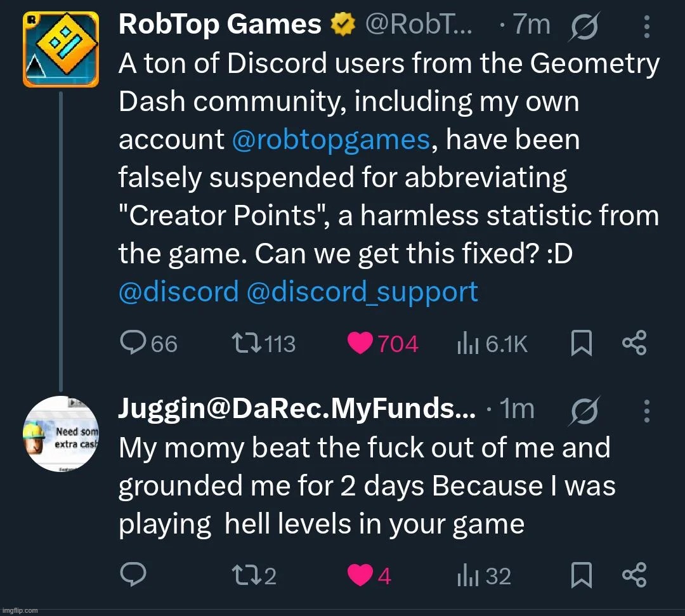Share the RobTop Games tweet
The width and height of the screenshot is (685, 616).
[634, 343]
